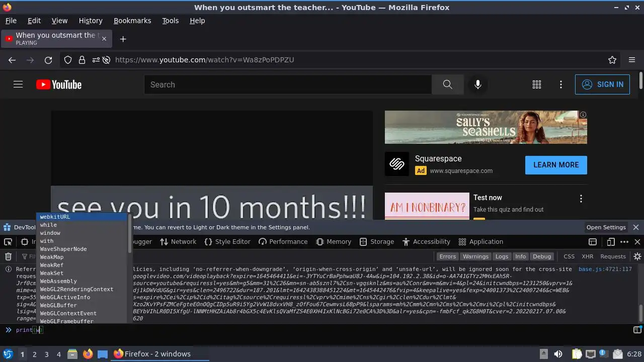Switch to the Style Editor tab
Screen dimensions: 644x362
(x=227, y=242)
